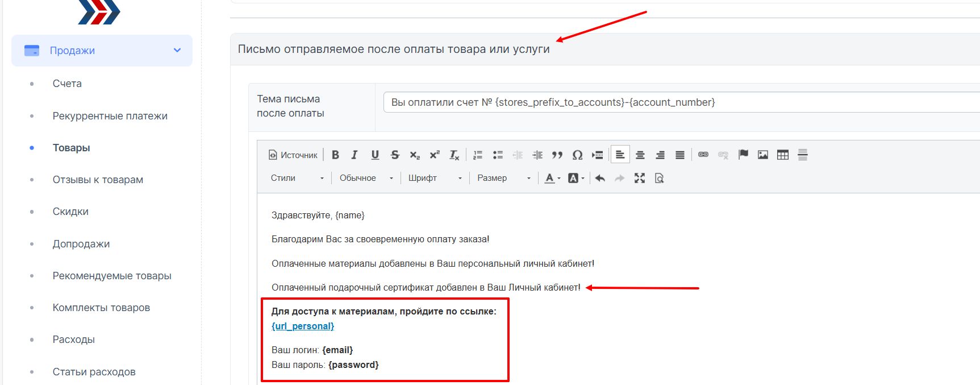The width and height of the screenshot is (980, 385).
Task: Insert a block quote
Action: tap(557, 155)
